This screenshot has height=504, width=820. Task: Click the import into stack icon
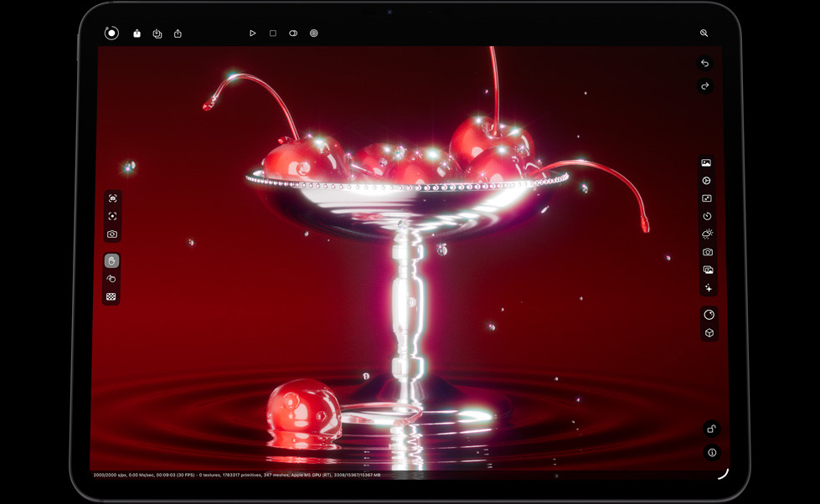tap(157, 33)
